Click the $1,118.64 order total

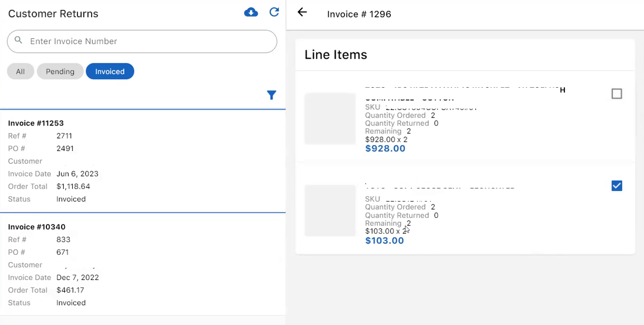73,186
